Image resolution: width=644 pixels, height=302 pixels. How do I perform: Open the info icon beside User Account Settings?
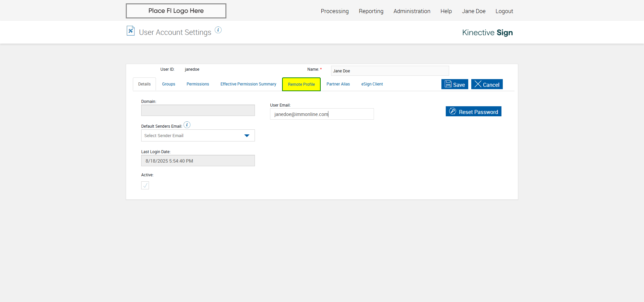pyautogui.click(x=218, y=30)
